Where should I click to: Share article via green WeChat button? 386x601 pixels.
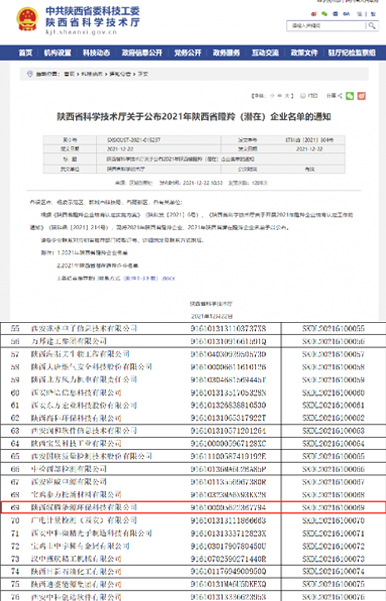point(350,96)
